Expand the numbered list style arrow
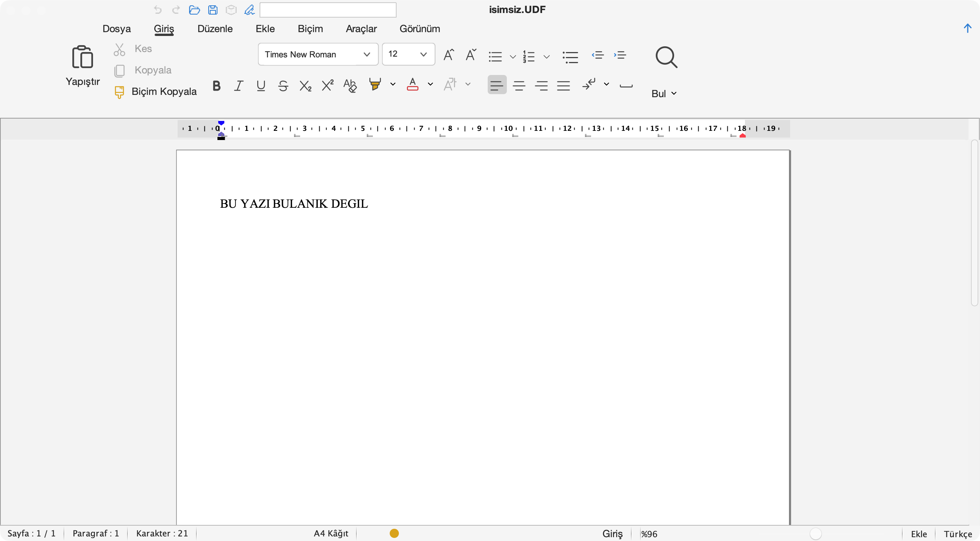 tap(547, 57)
